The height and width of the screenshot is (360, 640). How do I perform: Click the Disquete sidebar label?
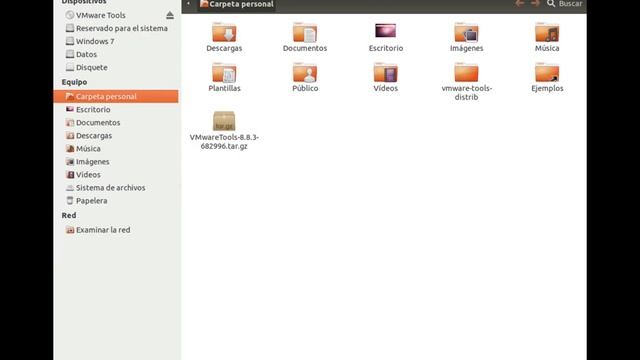point(92,67)
